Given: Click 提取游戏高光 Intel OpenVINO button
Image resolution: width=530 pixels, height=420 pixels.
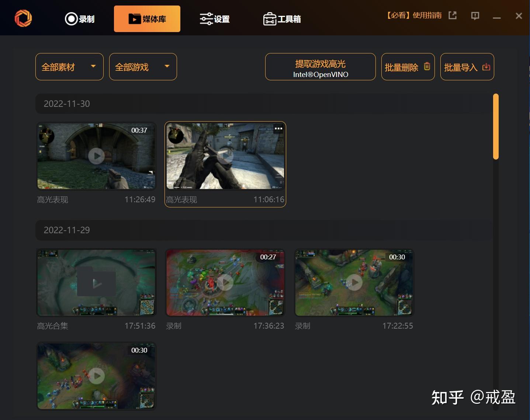Looking at the screenshot, I should point(321,67).
